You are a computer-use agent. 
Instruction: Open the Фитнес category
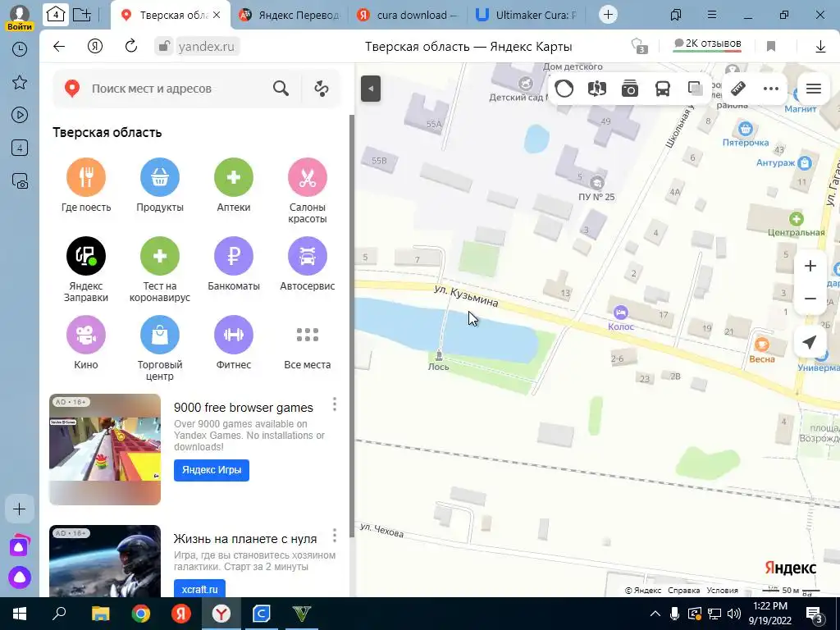pyautogui.click(x=234, y=343)
